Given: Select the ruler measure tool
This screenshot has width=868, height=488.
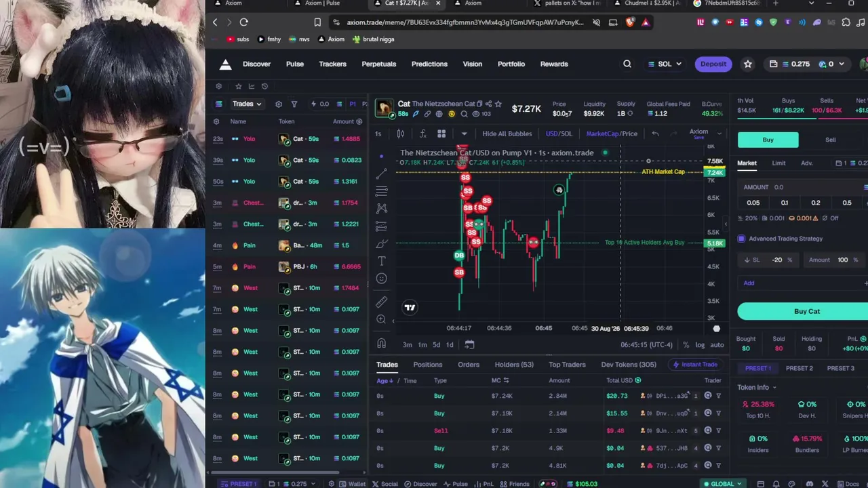Looking at the screenshot, I should coord(382,302).
